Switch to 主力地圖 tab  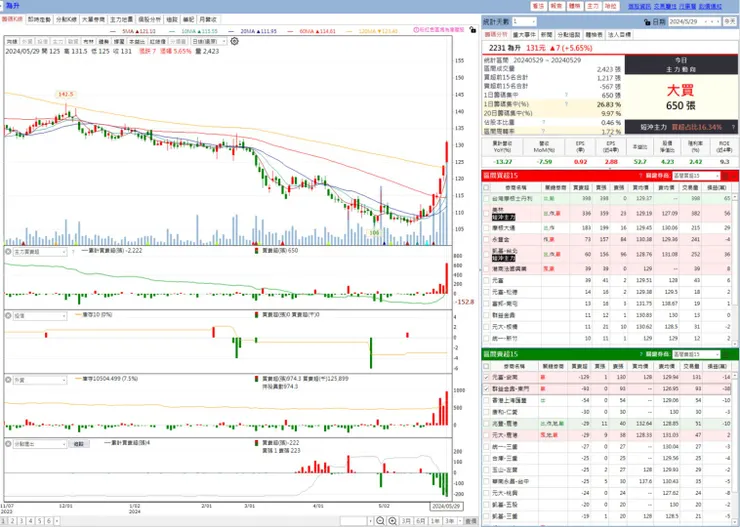click(122, 19)
